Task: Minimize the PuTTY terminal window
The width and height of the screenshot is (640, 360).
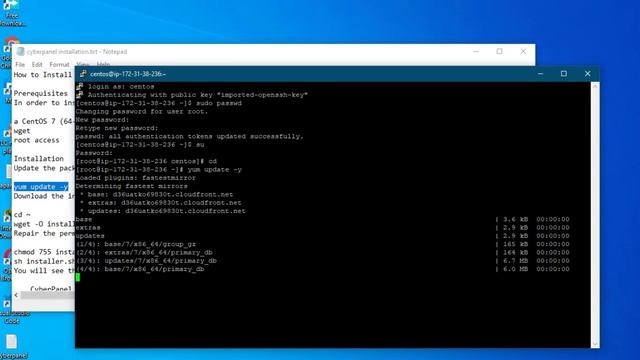Action: (x=540, y=74)
